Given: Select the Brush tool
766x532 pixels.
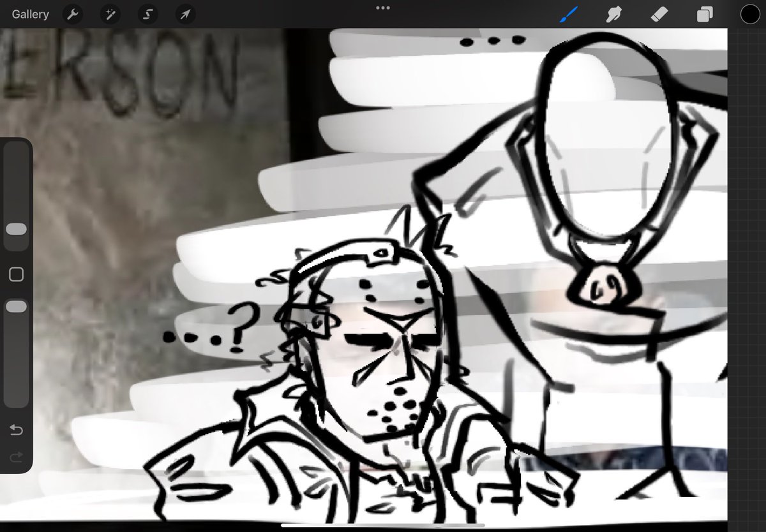Looking at the screenshot, I should tap(568, 14).
